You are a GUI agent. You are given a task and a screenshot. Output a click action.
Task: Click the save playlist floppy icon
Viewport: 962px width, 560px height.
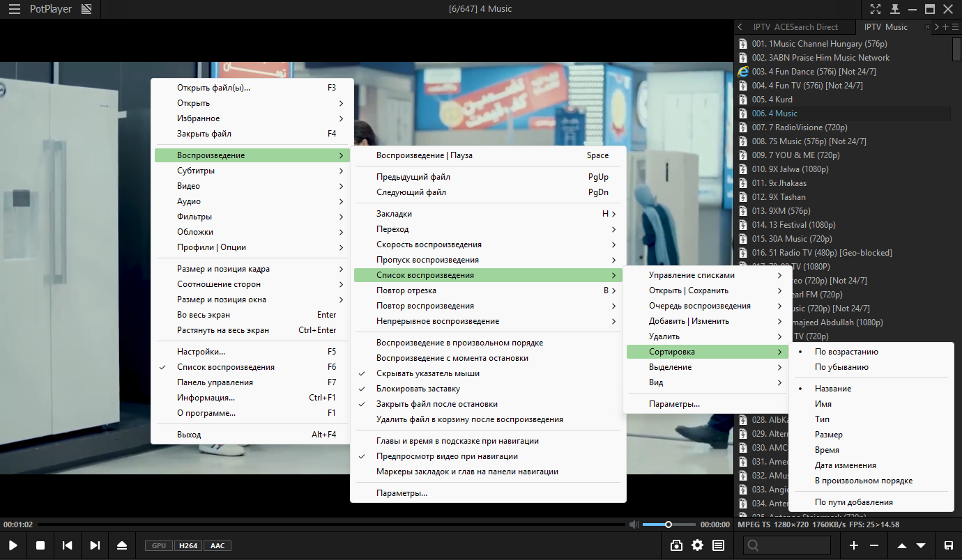click(x=949, y=545)
